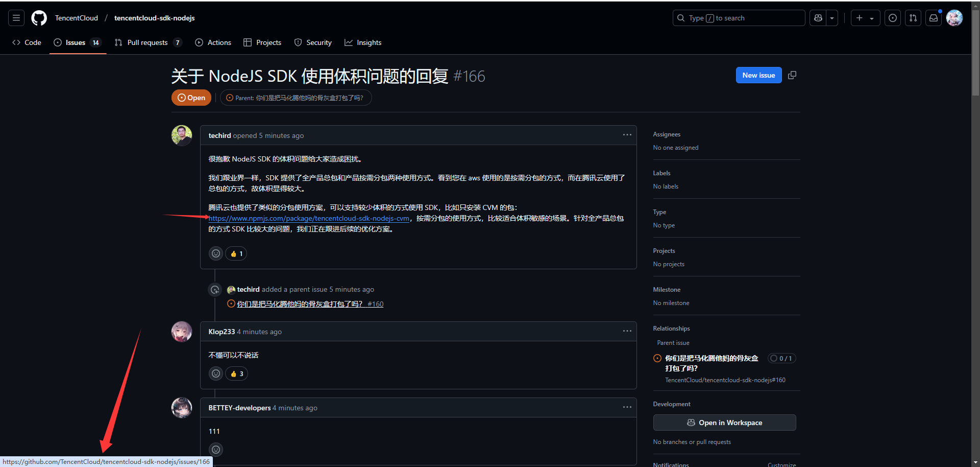
Task: Toggle thumbs up reaction on techird's post
Action: coord(236,253)
